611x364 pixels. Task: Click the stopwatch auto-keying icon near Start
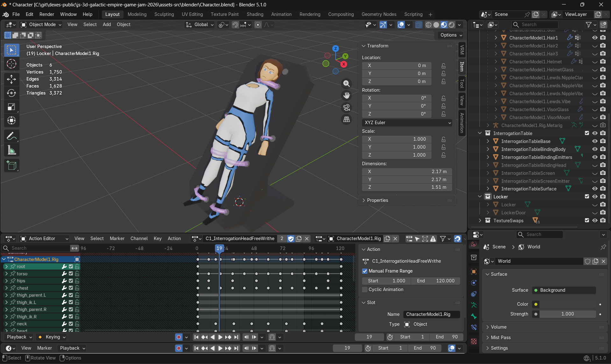390,337
